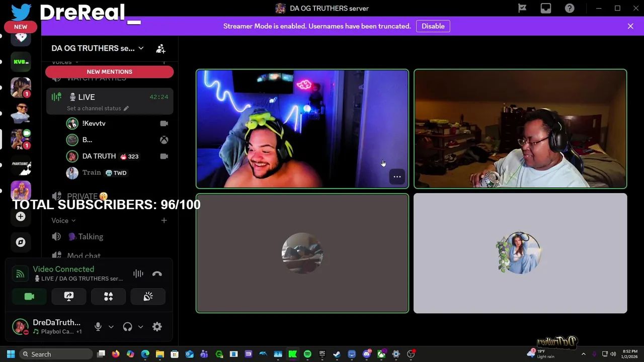Open Windows Start menu
The width and height of the screenshot is (644, 362).
click(x=11, y=354)
